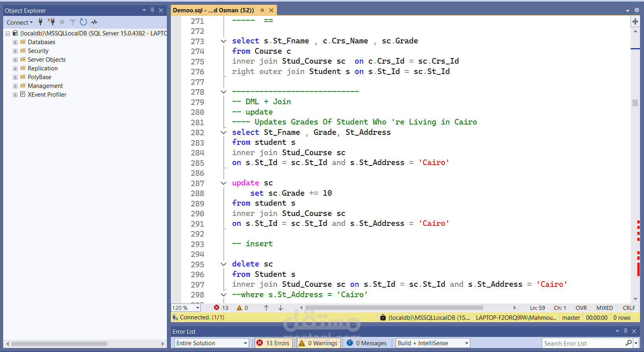Viewport: 644px width, 352px height.
Task: Click the split editor window icon
Action: point(635,21)
